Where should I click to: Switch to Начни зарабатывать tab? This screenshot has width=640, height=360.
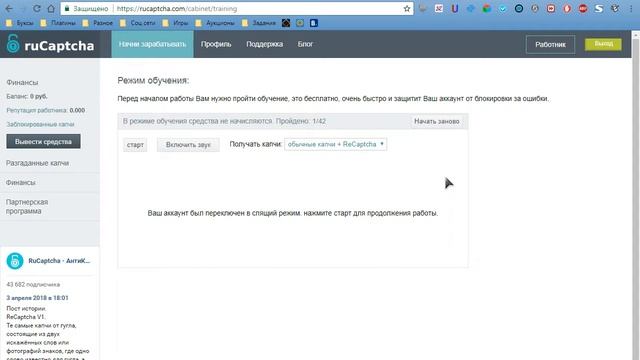tap(152, 44)
